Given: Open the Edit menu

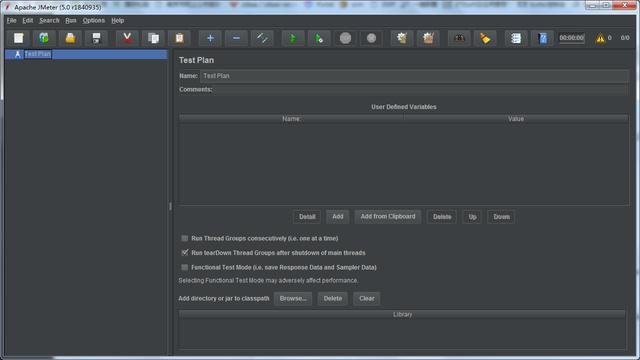Looking at the screenshot, I should coord(28,20).
